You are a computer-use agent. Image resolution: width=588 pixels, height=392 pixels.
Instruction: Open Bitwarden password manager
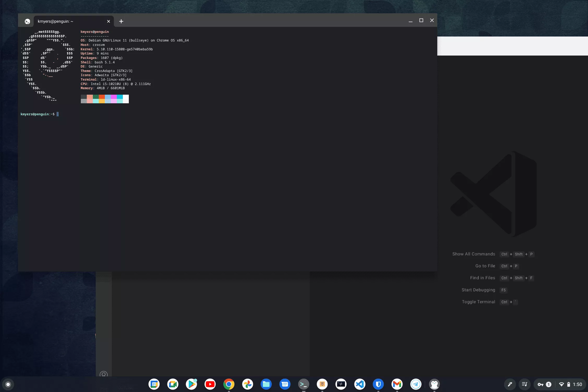pos(378,384)
